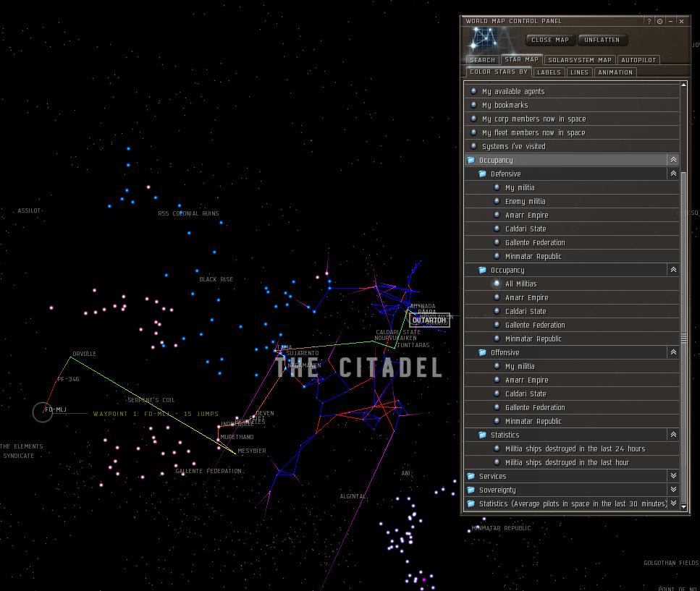Select My corp members now in space
This screenshot has height=591, width=700.
(572, 119)
